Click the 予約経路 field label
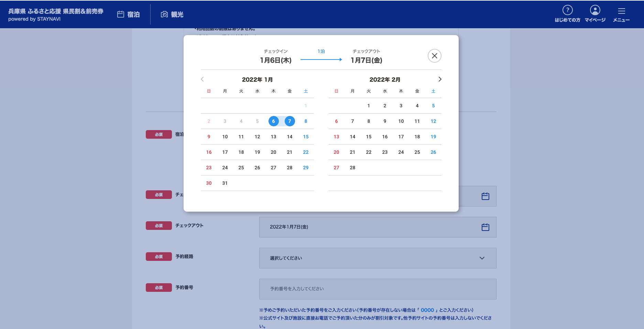The width and height of the screenshot is (644, 329). coord(184,256)
